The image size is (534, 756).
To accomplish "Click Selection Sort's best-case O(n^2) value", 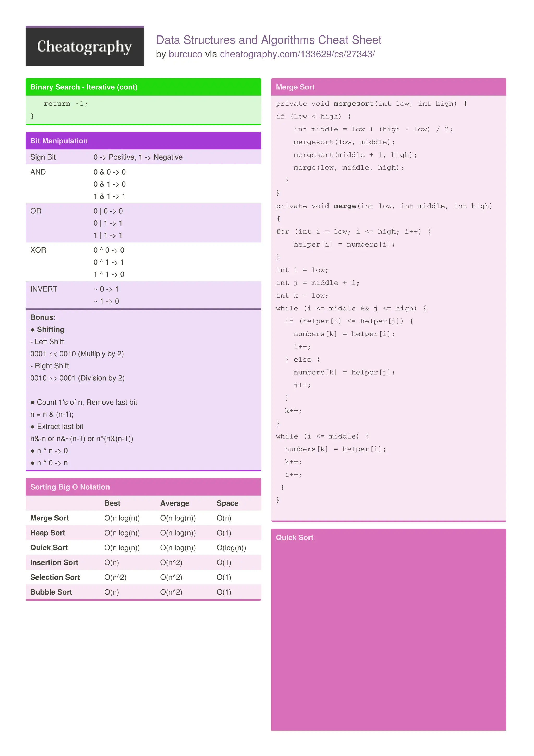I will [115, 577].
